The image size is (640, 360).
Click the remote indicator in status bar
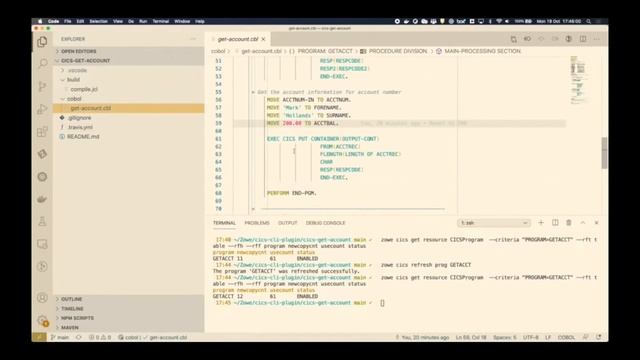pyautogui.click(x=39, y=338)
